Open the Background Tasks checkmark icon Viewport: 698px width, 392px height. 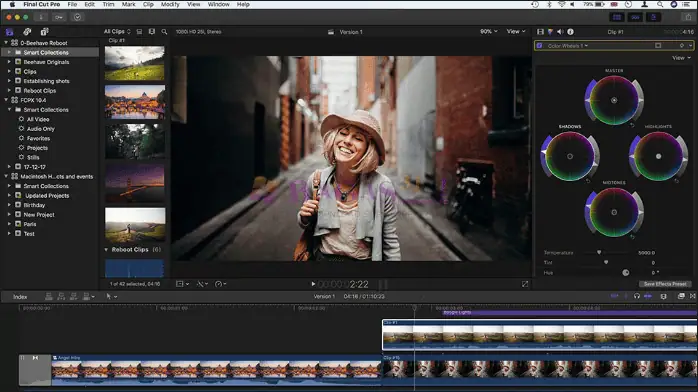click(77, 17)
